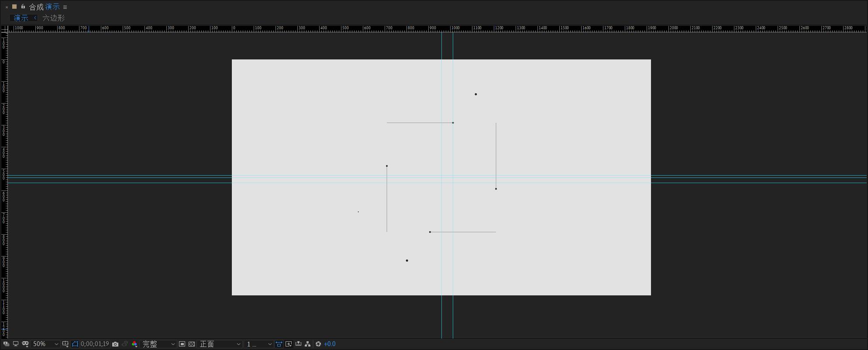The width and height of the screenshot is (868, 350).
Task: Click the large black dot at the bottom
Action: (407, 261)
